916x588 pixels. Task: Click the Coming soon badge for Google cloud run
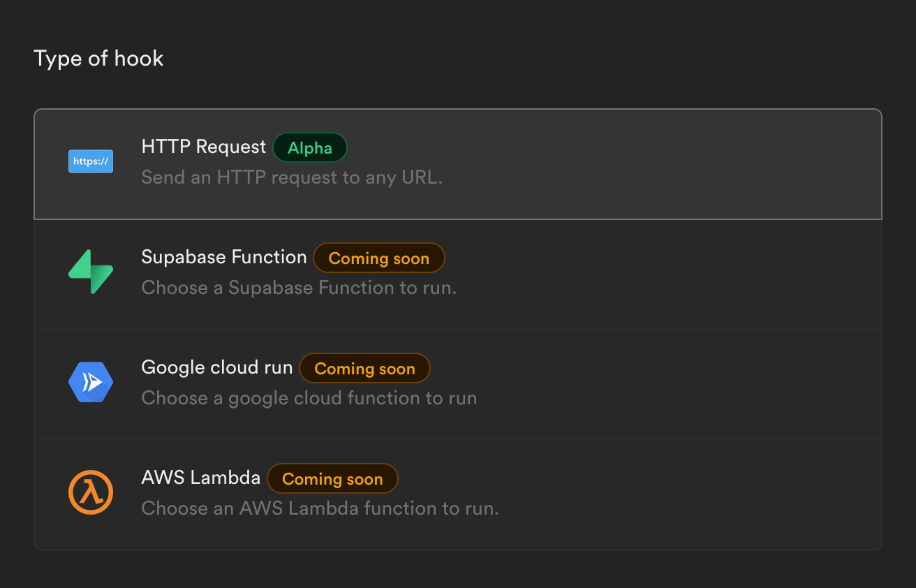(x=364, y=368)
